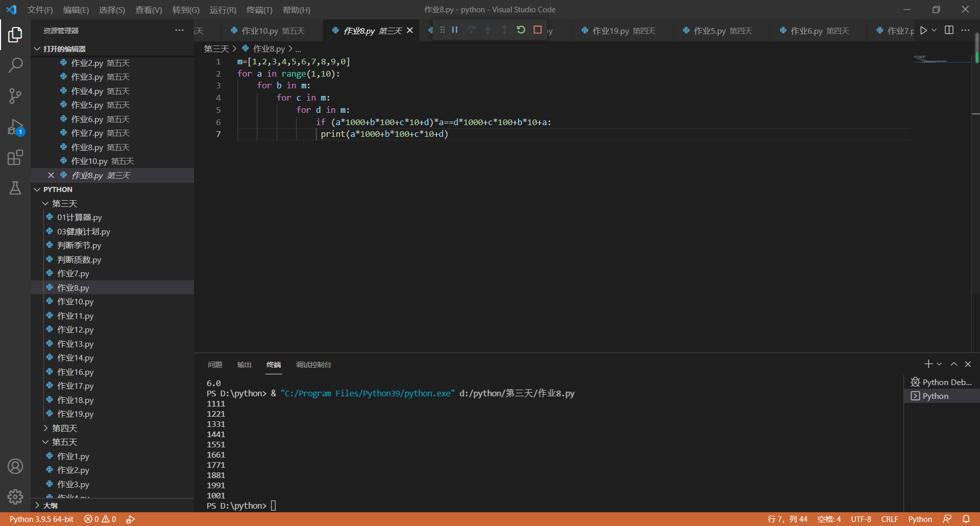980x526 pixels.
Task: Click Step Over in debug toolbar
Action: point(471,30)
